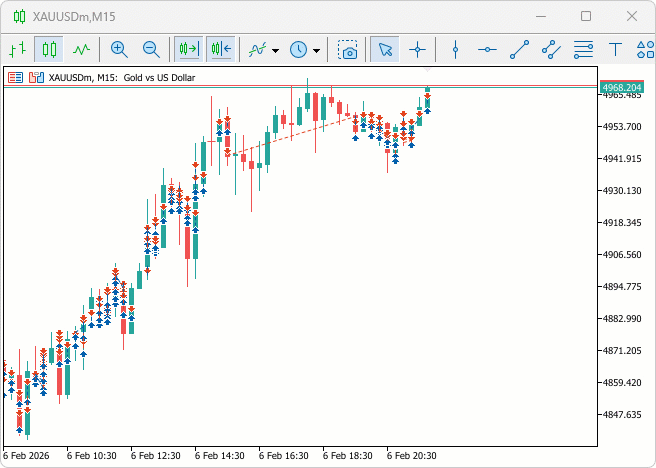Insert Fibonacci retracement lines
This screenshot has height=468, width=656.
(x=583, y=49)
